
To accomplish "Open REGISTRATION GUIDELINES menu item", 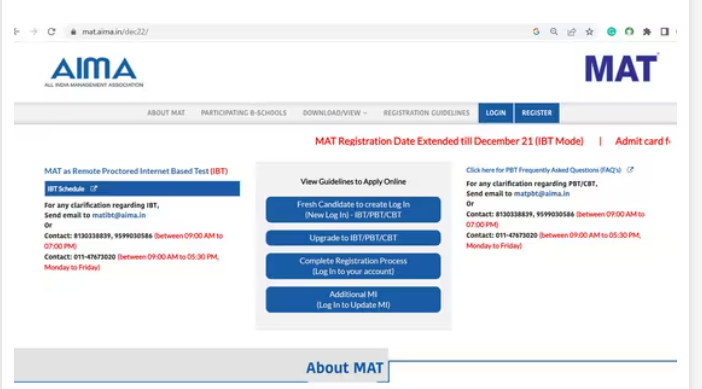I will [426, 113].
